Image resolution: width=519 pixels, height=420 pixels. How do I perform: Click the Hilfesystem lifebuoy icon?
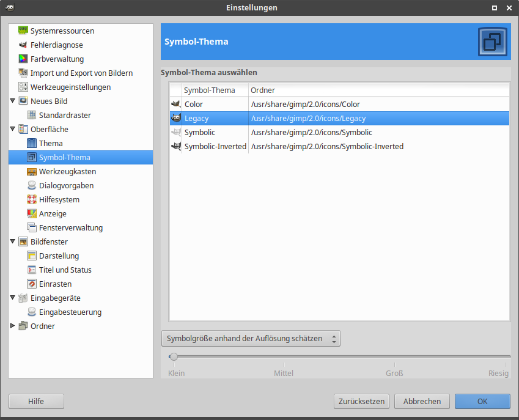[32, 199]
